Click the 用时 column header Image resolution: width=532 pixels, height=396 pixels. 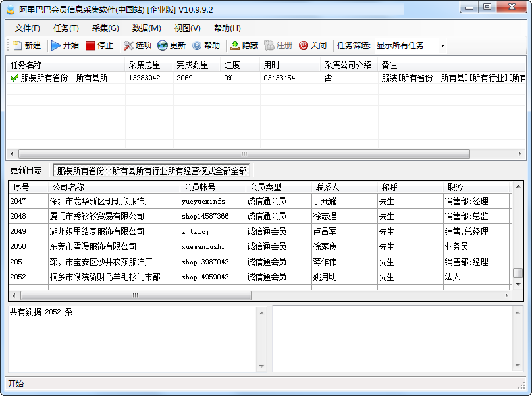(x=290, y=65)
